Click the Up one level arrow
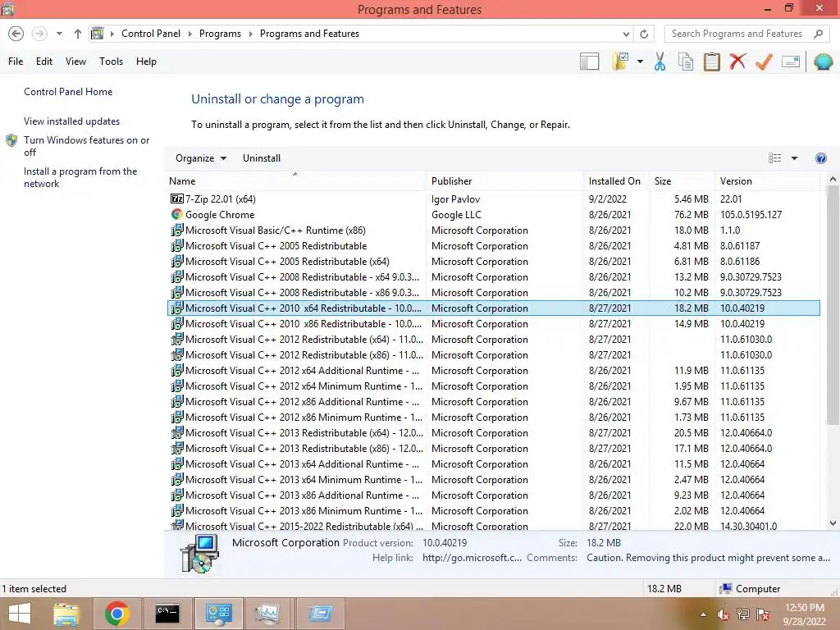The image size is (840, 630). [78, 34]
